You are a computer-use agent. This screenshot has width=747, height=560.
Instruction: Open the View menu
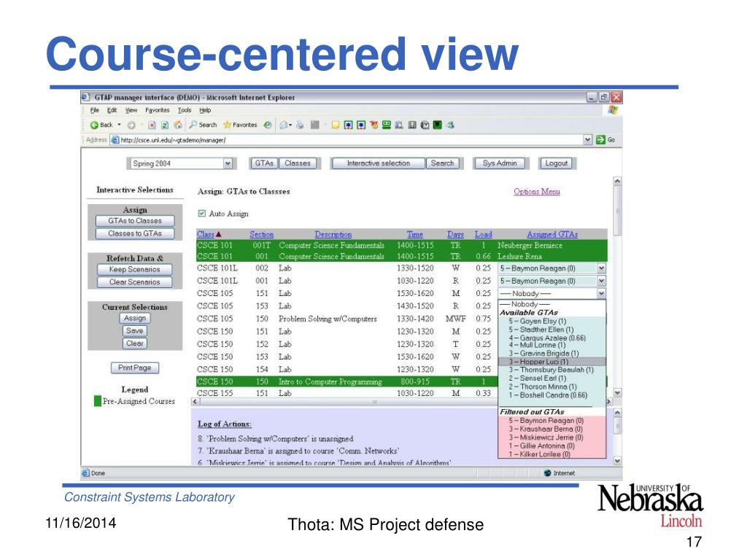(131, 111)
